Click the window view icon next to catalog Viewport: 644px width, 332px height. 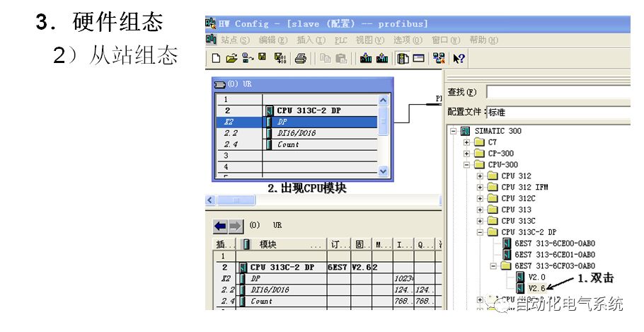click(418, 58)
